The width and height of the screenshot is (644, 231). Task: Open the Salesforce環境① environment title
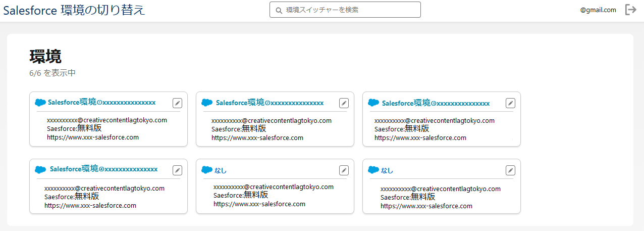[101, 103]
